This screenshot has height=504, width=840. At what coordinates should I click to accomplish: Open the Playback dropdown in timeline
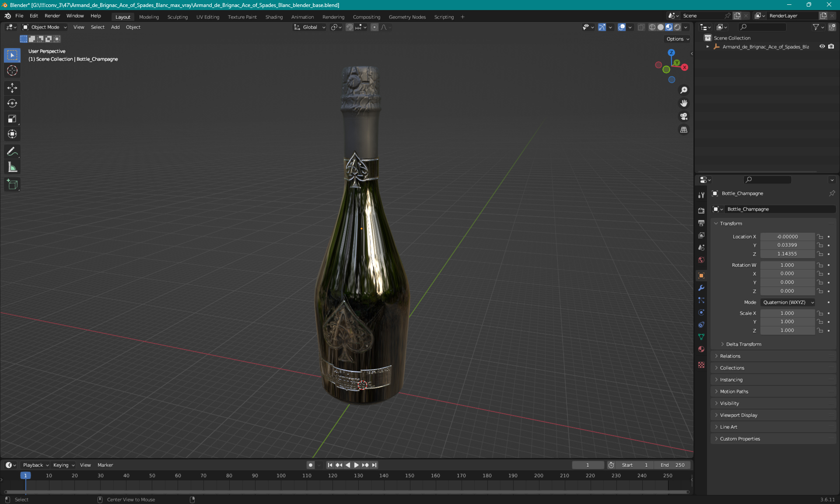tap(35, 465)
